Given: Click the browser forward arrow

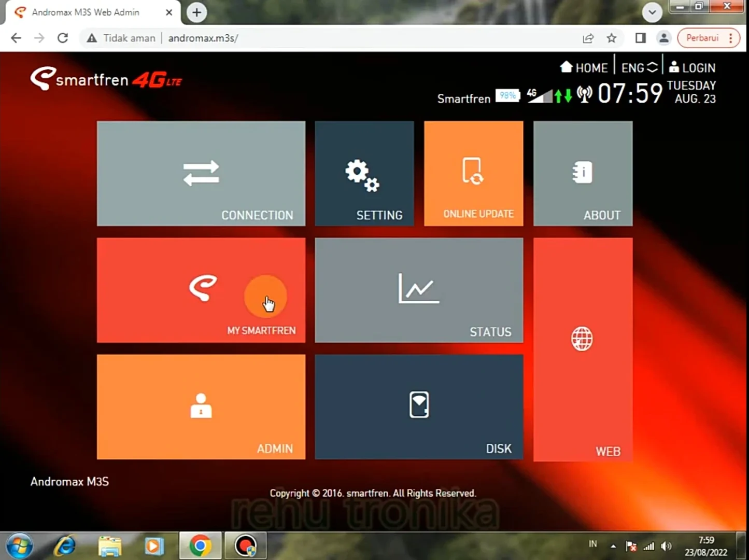Looking at the screenshot, I should (x=39, y=38).
